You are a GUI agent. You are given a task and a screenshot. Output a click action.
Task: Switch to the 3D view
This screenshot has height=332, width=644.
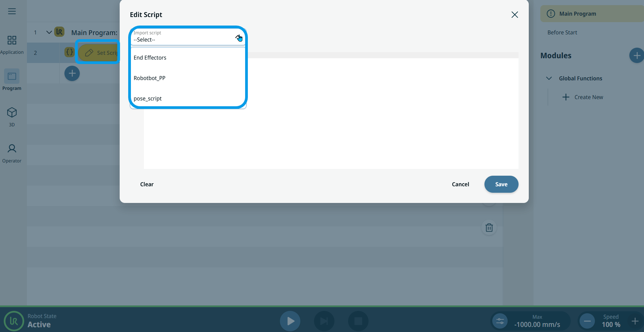(12, 116)
